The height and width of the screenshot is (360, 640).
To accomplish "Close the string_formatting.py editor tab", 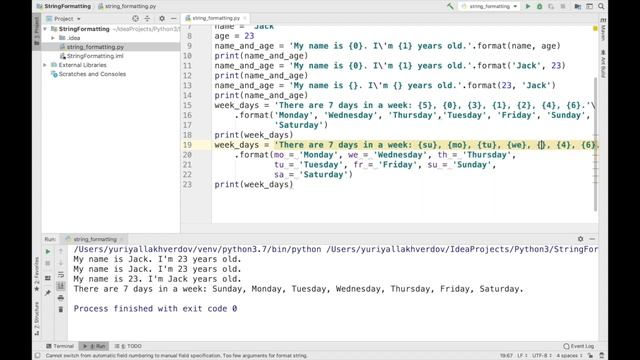I will [x=245, y=18].
